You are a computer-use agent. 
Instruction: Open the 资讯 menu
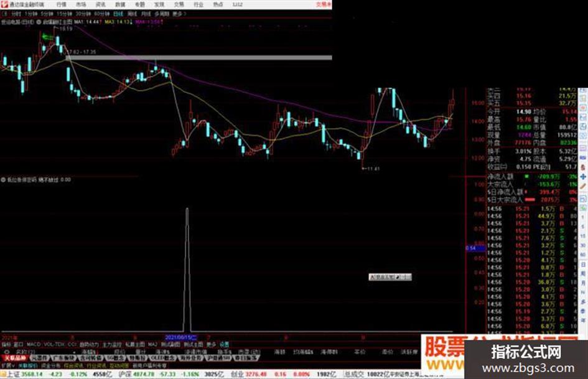point(101,4)
